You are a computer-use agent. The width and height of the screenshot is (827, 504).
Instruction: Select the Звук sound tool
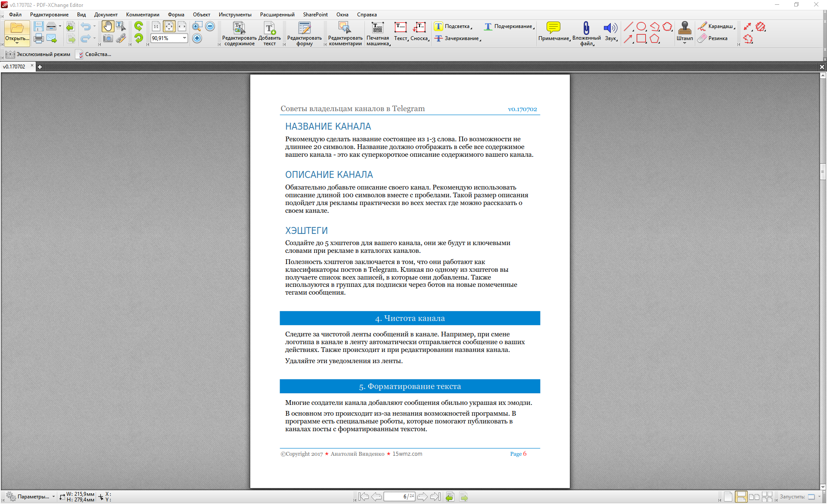tap(611, 32)
